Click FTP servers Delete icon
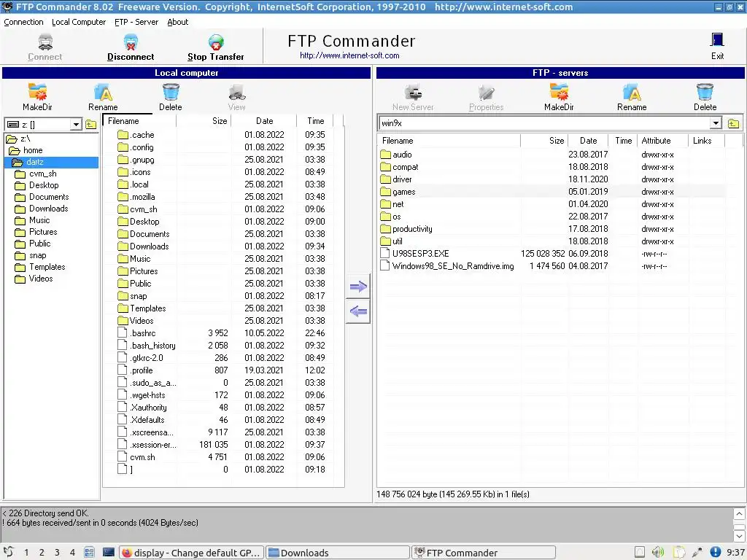This screenshot has height=560, width=747. [705, 92]
